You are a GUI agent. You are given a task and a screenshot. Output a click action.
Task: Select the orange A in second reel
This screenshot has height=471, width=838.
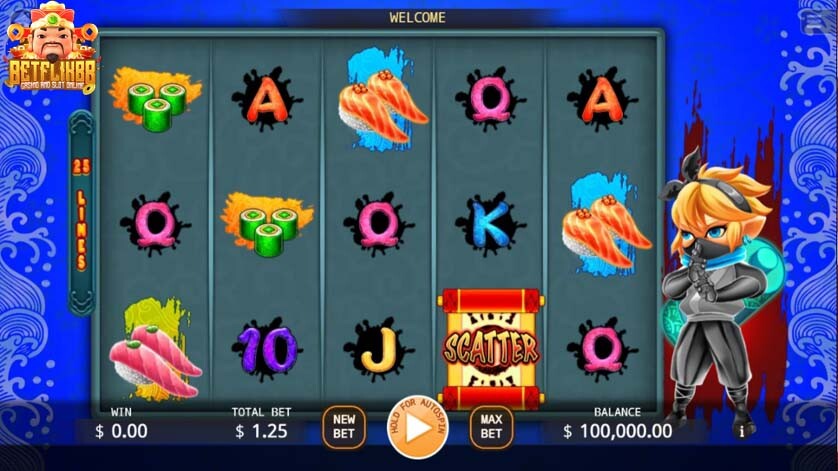tap(267, 98)
